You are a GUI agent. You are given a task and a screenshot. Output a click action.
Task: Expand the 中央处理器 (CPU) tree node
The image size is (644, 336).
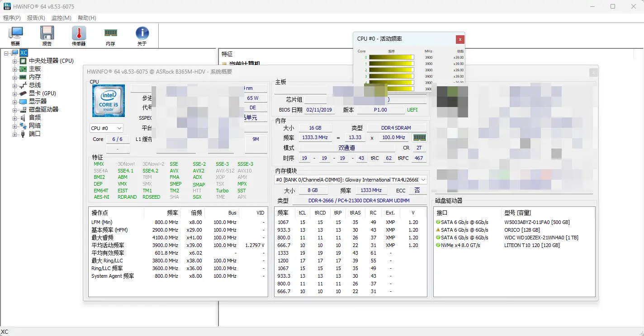pos(15,61)
